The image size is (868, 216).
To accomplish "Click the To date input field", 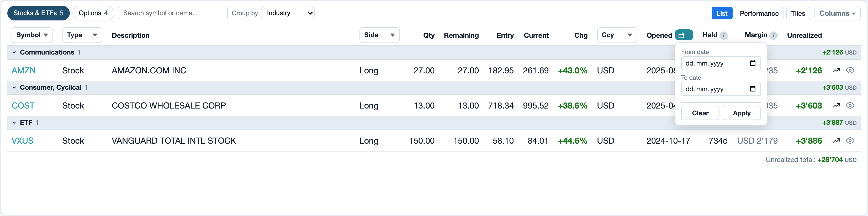I will pos(721,89).
